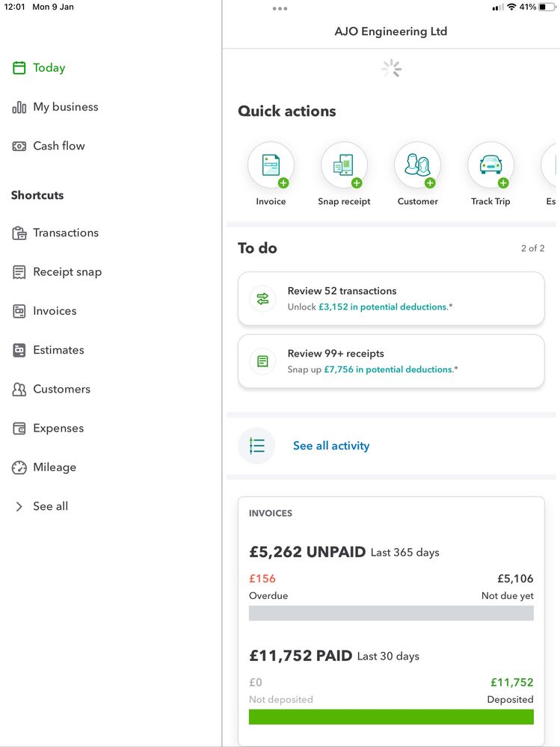Open Review 52 transactions to-do card
Image resolution: width=560 pixels, height=747 pixels.
point(391,298)
